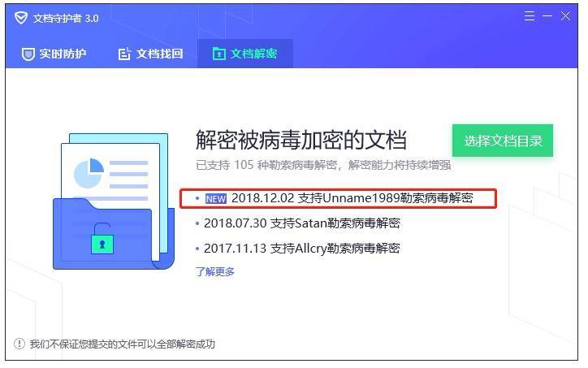Viewport: 588px width, 368px height.
Task: Click the exclamation warning icon at bottom left
Action: coord(19,344)
